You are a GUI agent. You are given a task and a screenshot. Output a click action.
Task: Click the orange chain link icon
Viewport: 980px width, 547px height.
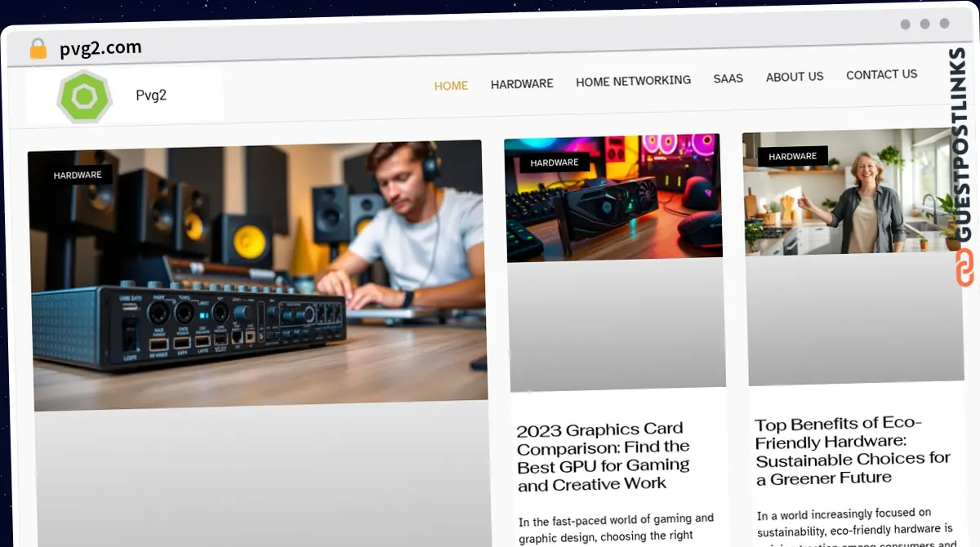point(964,268)
